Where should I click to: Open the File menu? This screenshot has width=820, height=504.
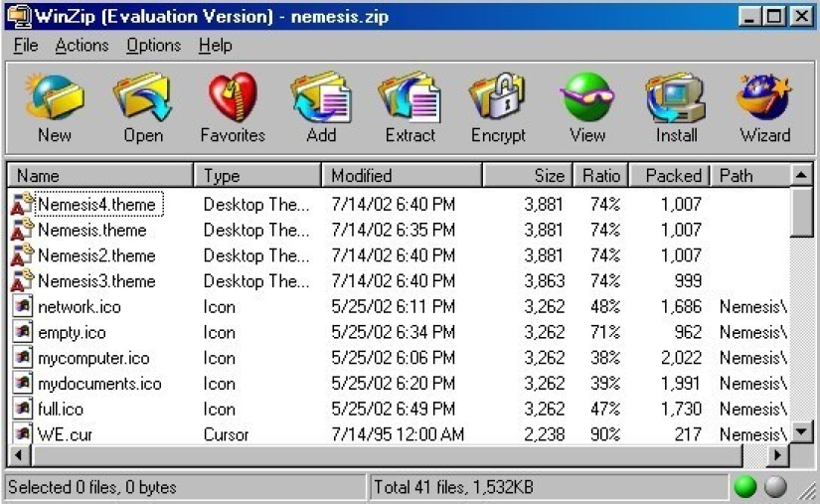[26, 46]
